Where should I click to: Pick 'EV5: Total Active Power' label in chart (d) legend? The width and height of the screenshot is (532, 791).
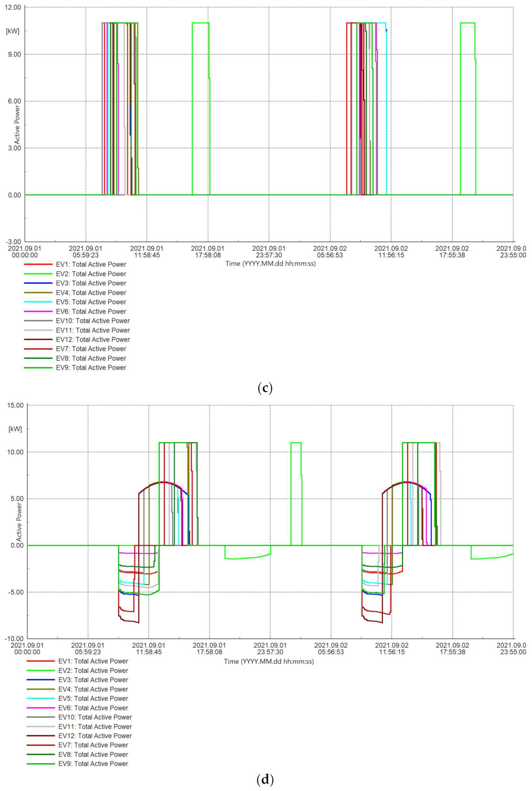[93, 698]
